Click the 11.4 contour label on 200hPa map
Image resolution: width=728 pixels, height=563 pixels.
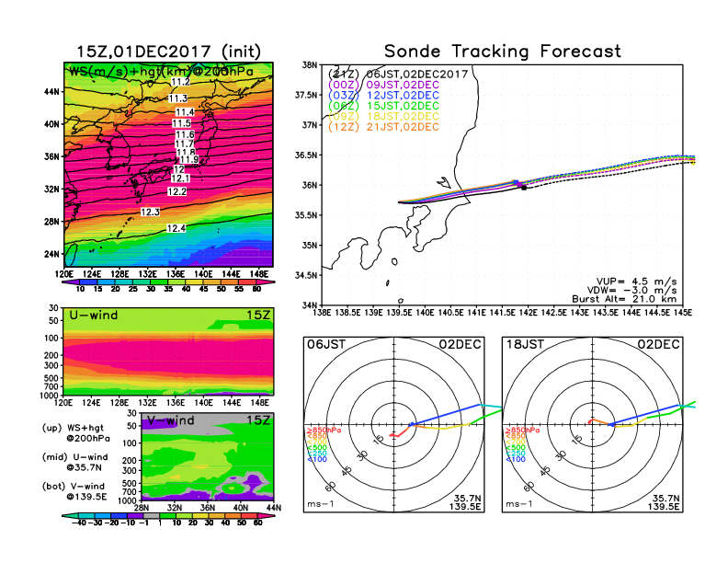pyautogui.click(x=185, y=112)
